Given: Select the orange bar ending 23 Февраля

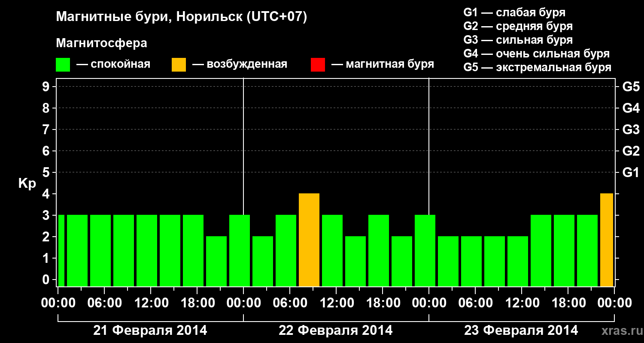Looking at the screenshot, I should tap(607, 240).
